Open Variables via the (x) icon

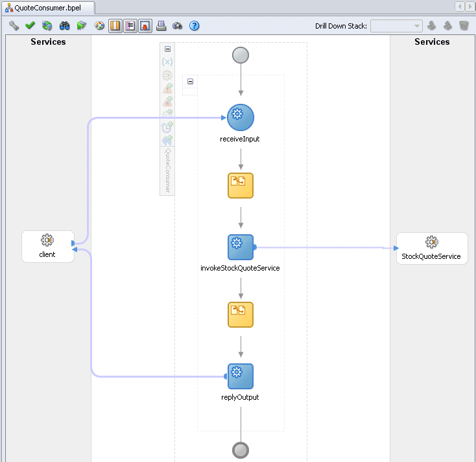pos(167,62)
